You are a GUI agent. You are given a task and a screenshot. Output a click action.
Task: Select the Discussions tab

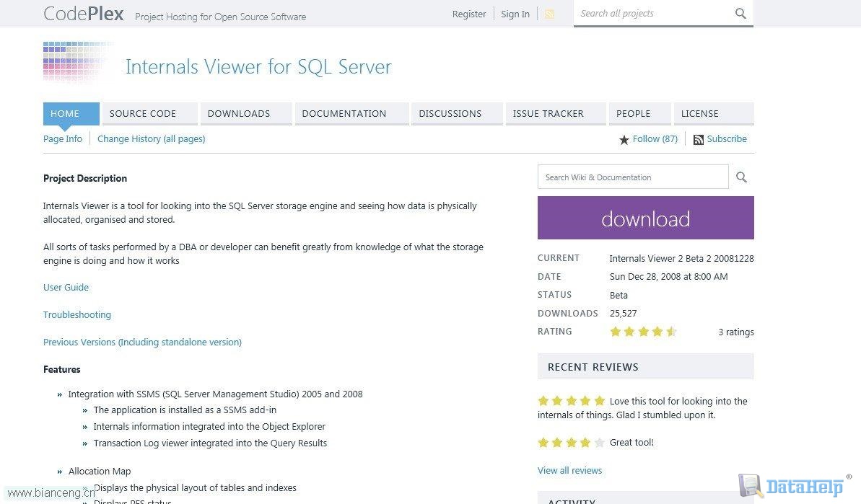[450, 113]
